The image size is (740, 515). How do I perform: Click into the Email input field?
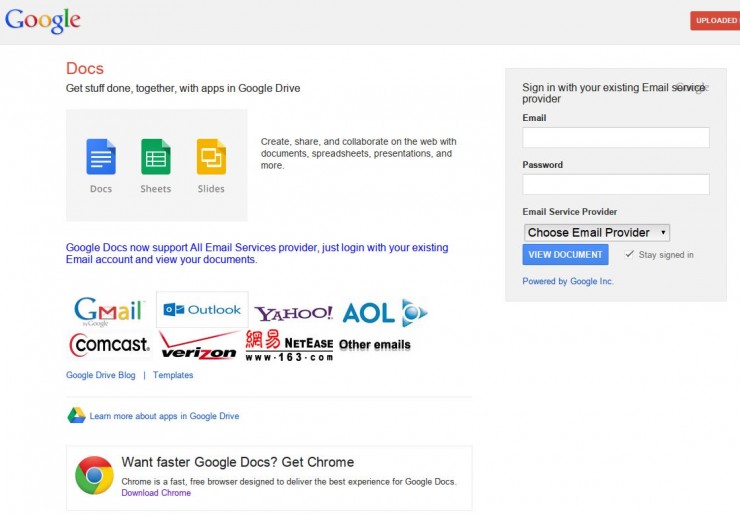(615, 138)
